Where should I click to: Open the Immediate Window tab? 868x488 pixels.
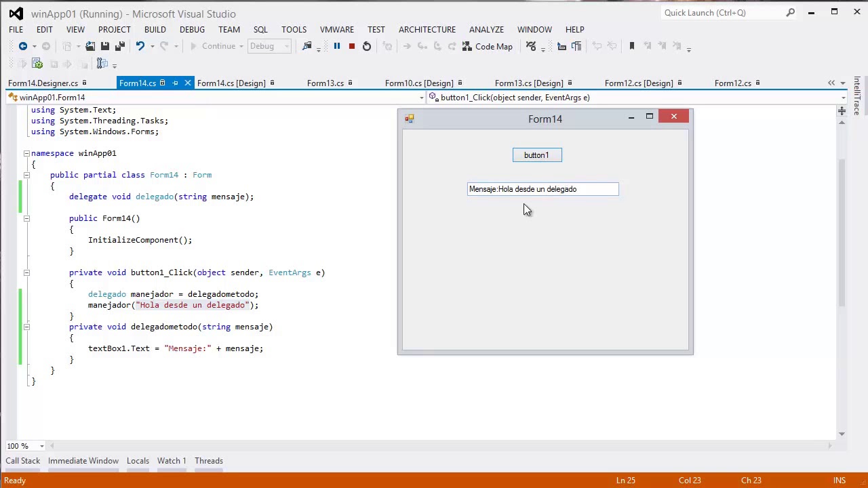[83, 461]
